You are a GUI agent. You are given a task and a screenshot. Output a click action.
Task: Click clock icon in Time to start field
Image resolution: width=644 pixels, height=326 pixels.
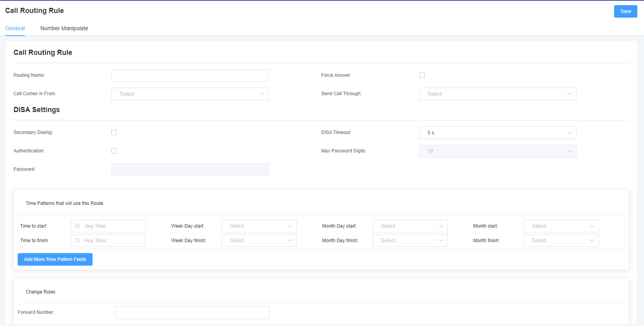pyautogui.click(x=78, y=226)
